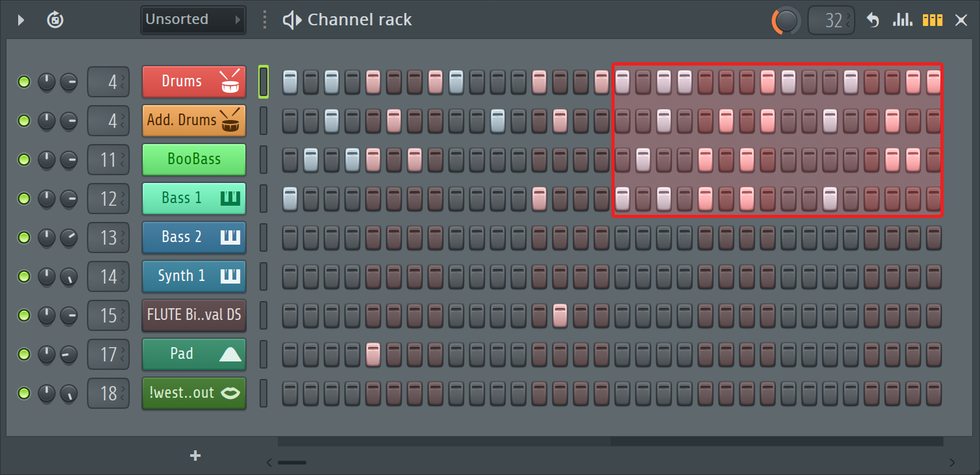This screenshot has width=980, height=475.
Task: Mute the Pad channel green LED
Action: click(x=24, y=354)
